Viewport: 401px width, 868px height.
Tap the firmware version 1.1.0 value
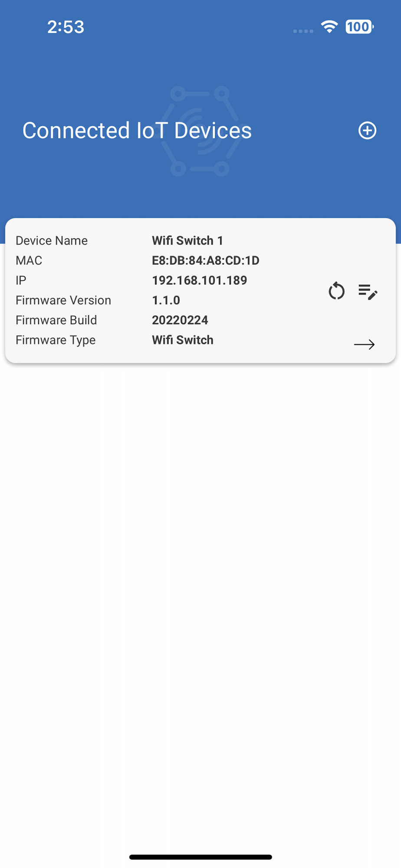166,300
